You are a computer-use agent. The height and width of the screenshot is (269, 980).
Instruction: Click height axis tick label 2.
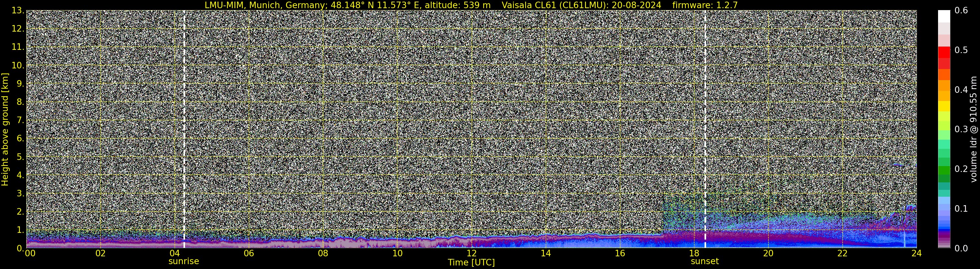(20, 212)
